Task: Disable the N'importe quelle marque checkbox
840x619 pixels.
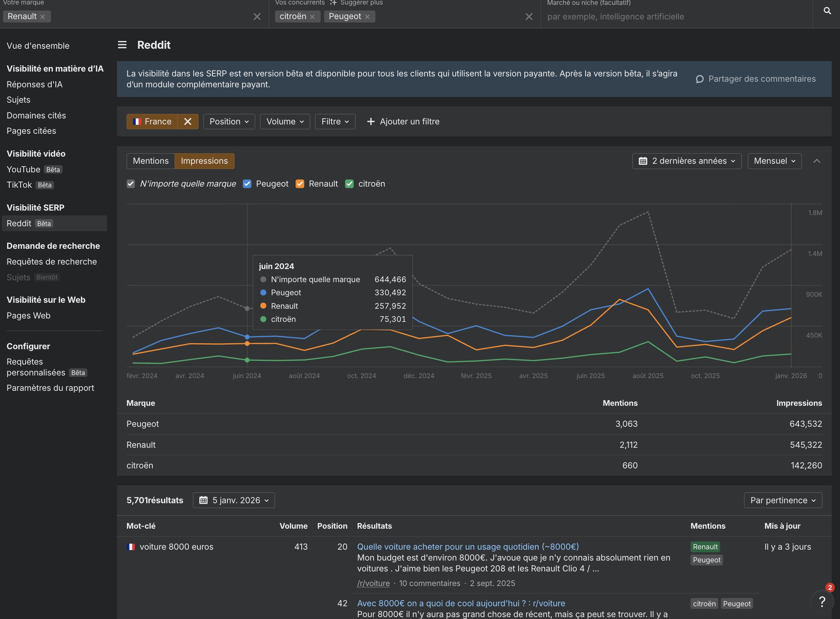Action: click(x=130, y=184)
